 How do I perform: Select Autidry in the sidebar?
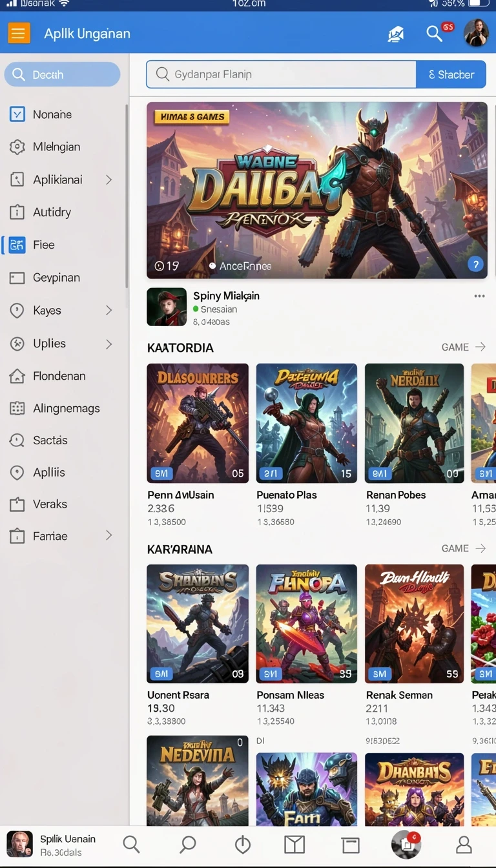[63, 212]
